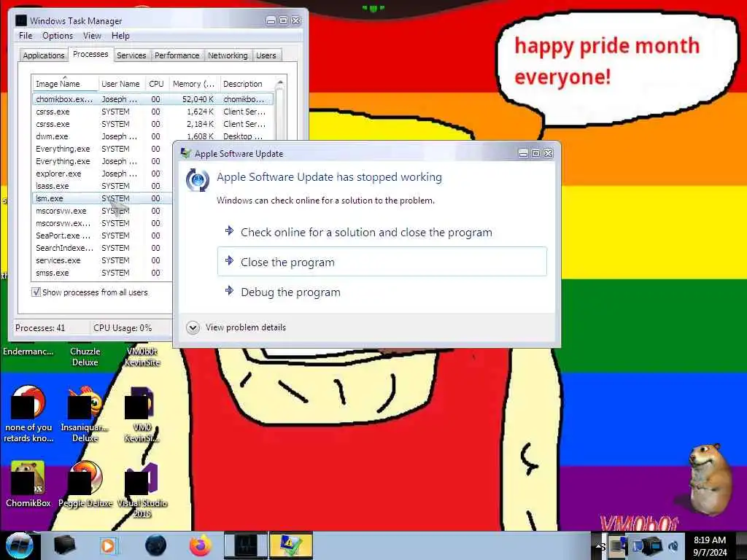The height and width of the screenshot is (560, 747).
Task: Click the Apple Software Update dialog title icon
Action: tap(186, 153)
